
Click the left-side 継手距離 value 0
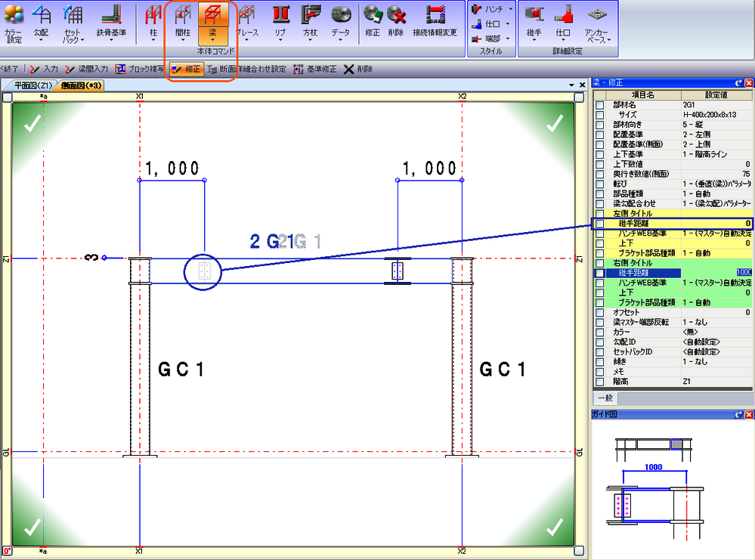coord(717,224)
